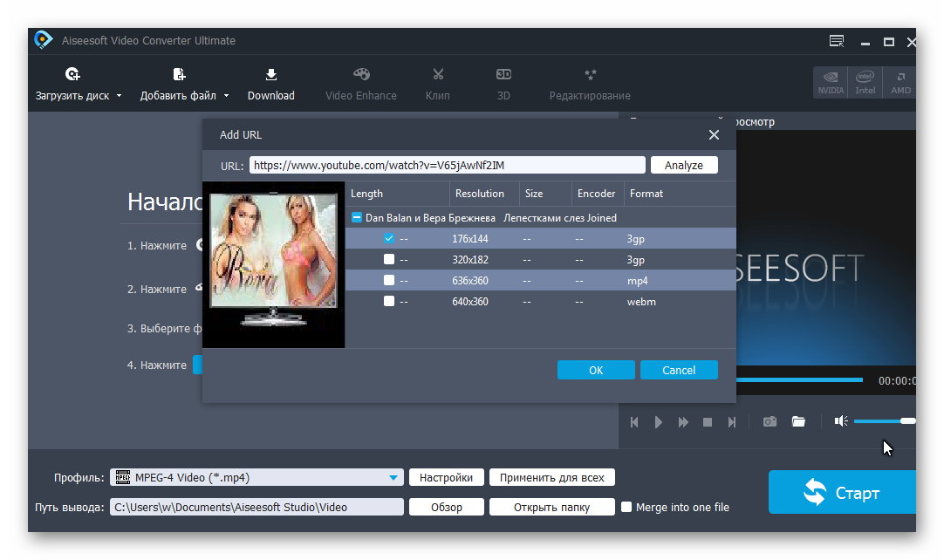Confirm the dialog with OK
Image resolution: width=944 pixels, height=560 pixels.
click(x=596, y=370)
